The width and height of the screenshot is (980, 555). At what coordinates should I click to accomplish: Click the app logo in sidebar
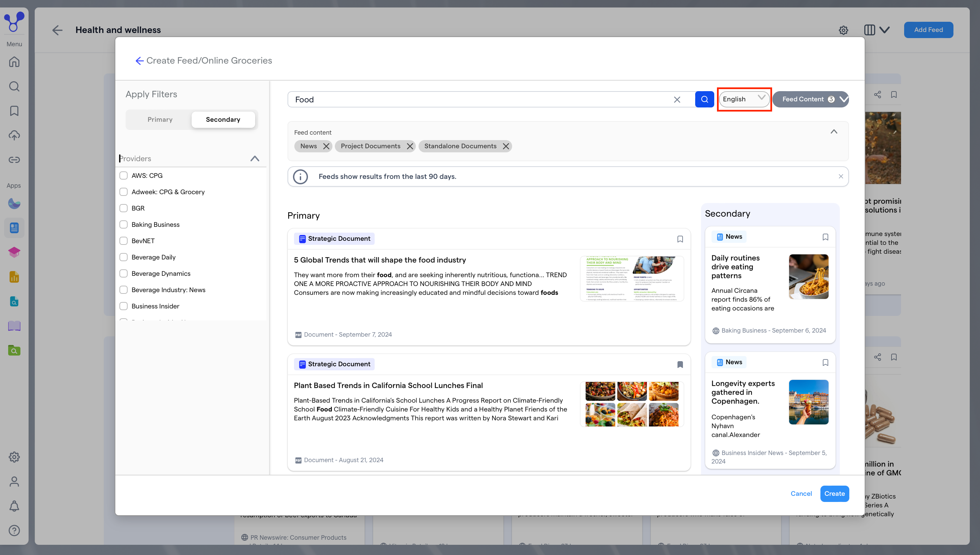pyautogui.click(x=14, y=22)
